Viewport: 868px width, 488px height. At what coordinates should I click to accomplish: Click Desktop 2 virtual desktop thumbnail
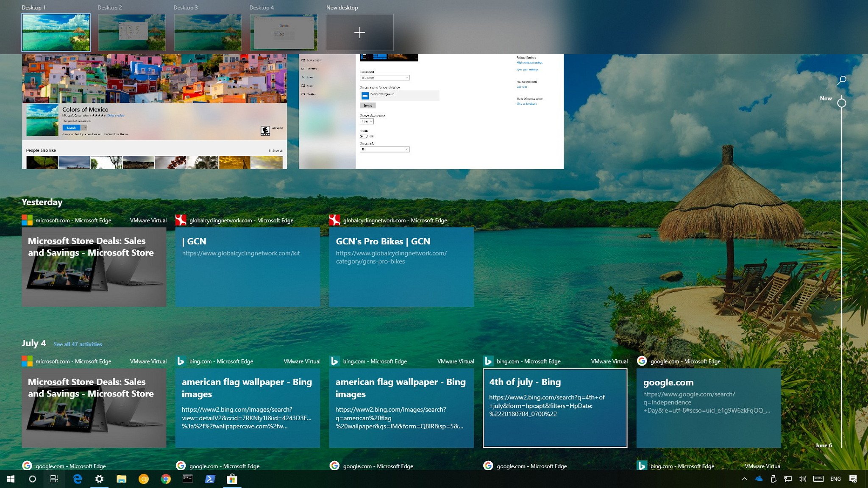(x=132, y=32)
